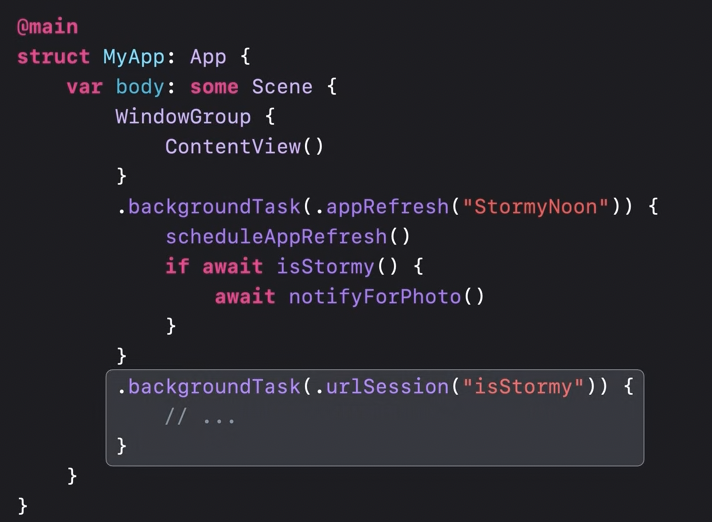Click the @main attribute

coord(48,27)
